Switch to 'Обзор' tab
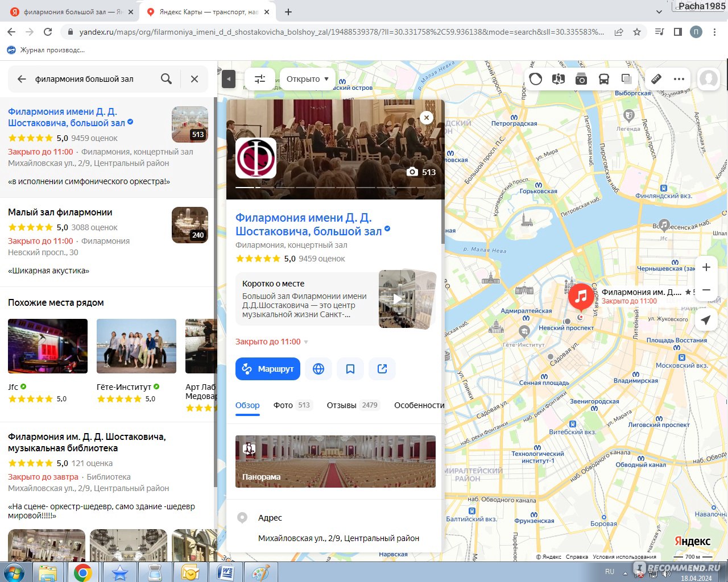 [247, 405]
